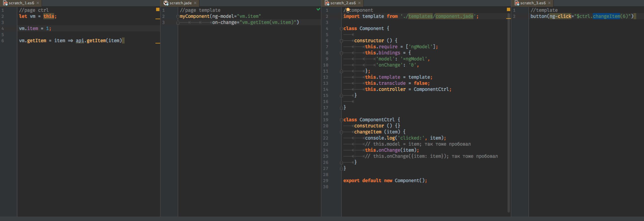Collapse the changeItem method fold
This screenshot has height=221, width=644.
(341, 132)
